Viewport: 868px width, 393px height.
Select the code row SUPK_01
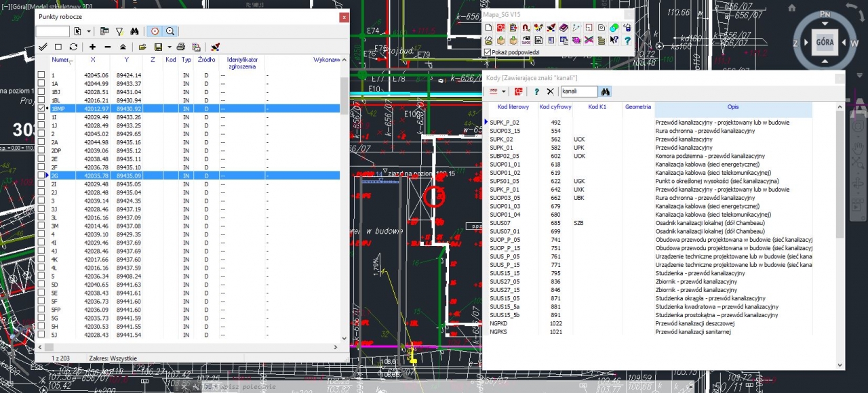pyautogui.click(x=502, y=148)
